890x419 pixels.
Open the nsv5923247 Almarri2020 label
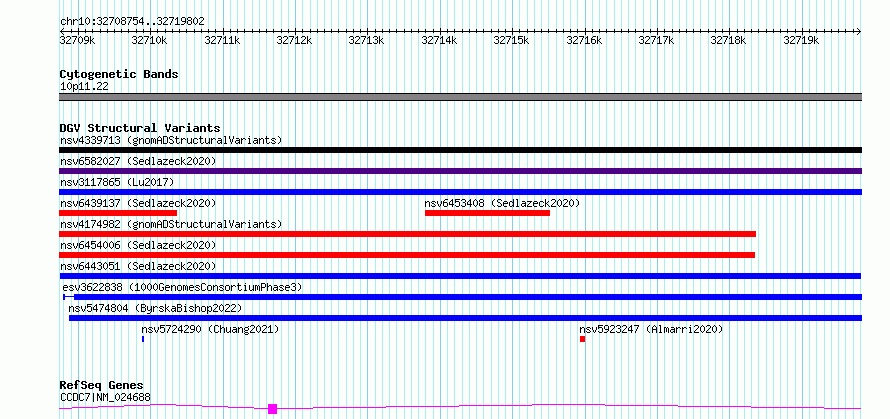pos(651,329)
